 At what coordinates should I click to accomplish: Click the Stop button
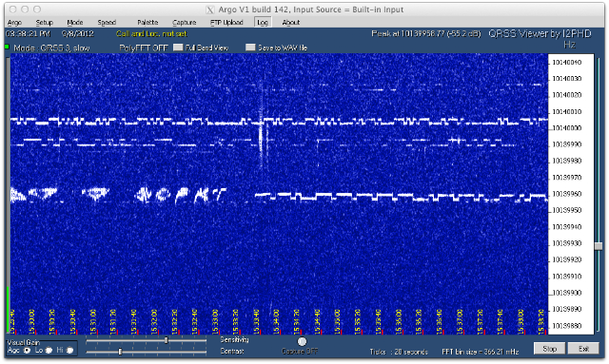pyautogui.click(x=550, y=349)
